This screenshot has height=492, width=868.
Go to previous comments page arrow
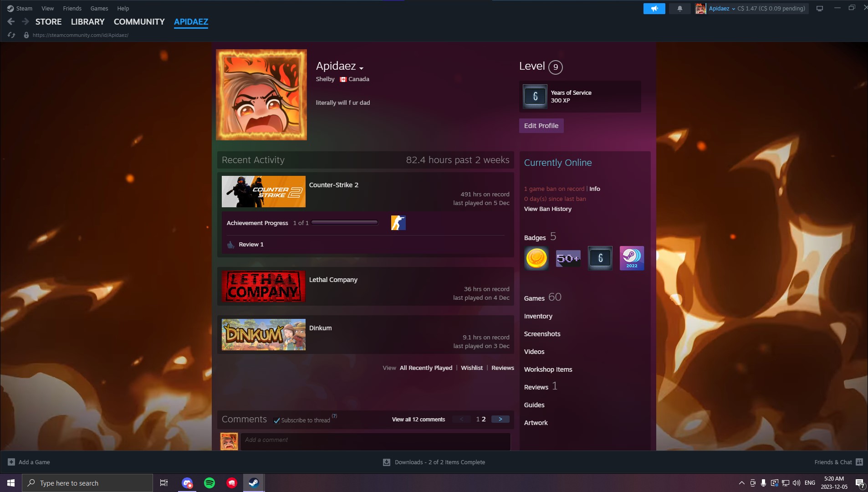[461, 419]
